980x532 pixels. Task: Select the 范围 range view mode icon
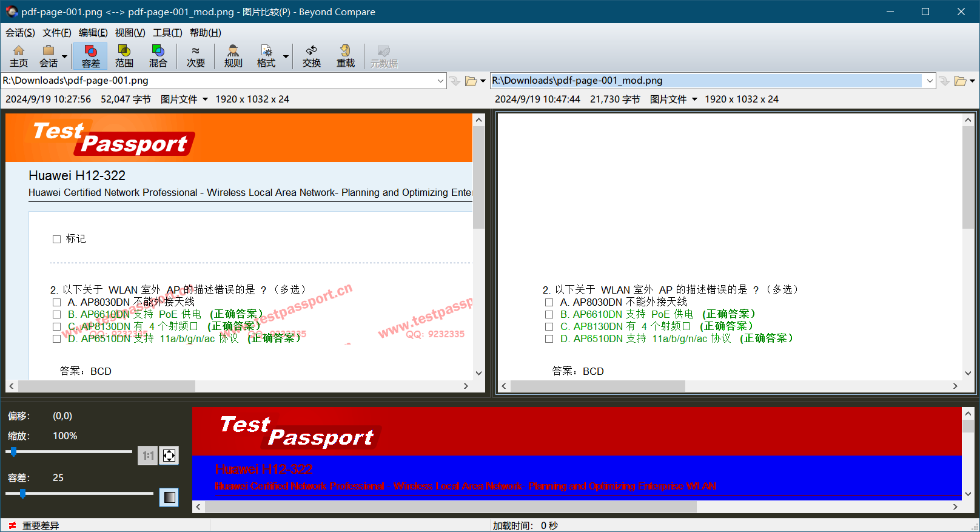(124, 56)
